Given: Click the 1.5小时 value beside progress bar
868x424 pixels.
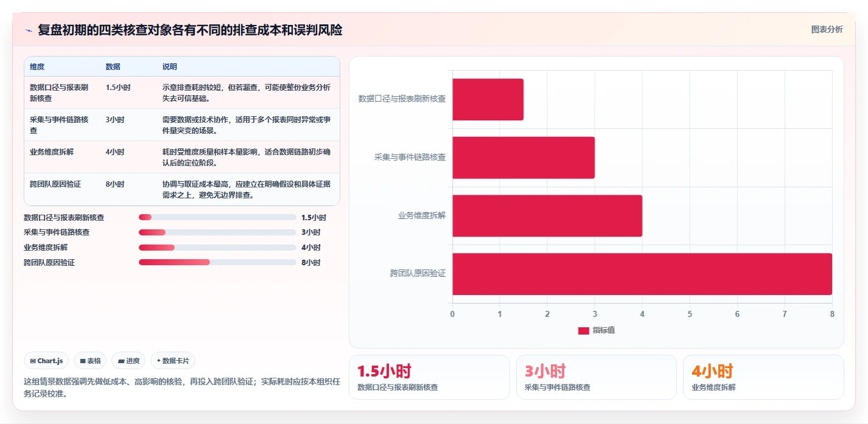Looking at the screenshot, I should (x=313, y=217).
